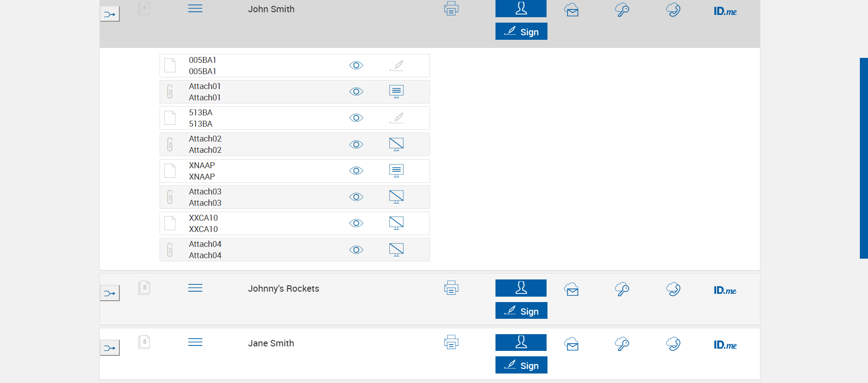Screen dimensions: 868x383
Task: Click the printer icon in John Smith row
Action: click(x=451, y=9)
